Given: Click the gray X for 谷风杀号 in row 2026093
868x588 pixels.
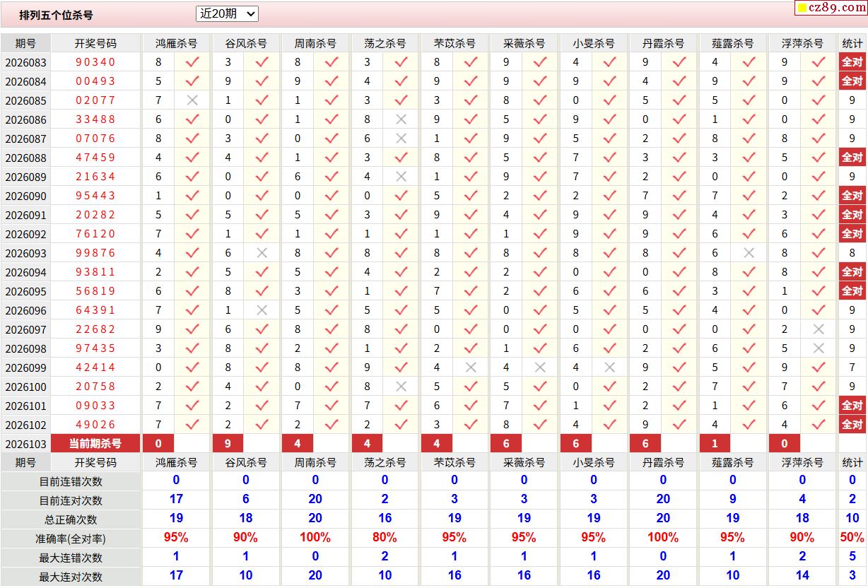Looking at the screenshot, I should pyautogui.click(x=262, y=253).
